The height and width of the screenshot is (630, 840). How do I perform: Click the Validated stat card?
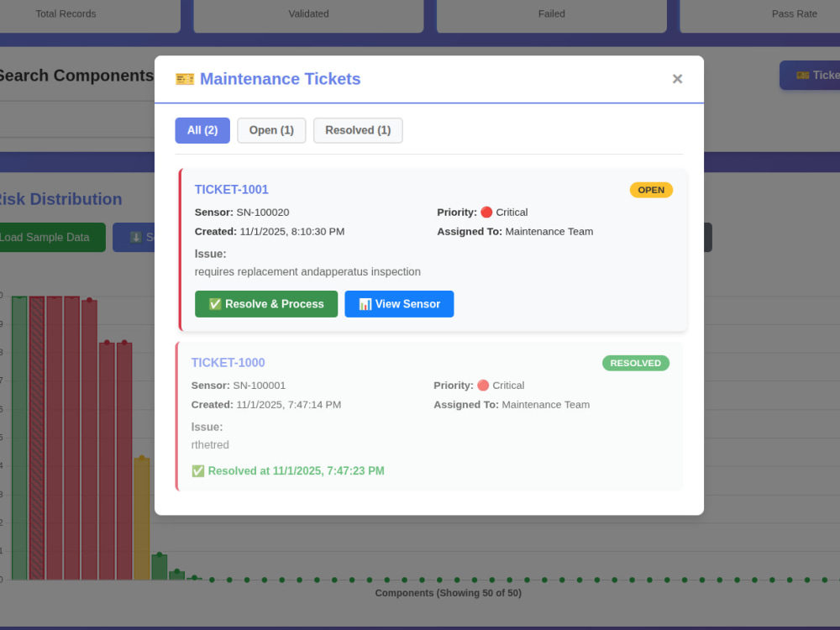308,16
